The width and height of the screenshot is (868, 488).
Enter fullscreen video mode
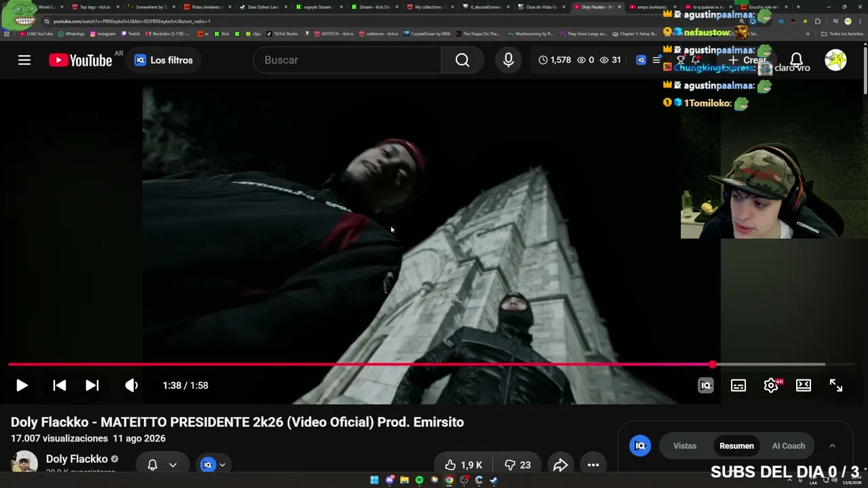point(836,386)
